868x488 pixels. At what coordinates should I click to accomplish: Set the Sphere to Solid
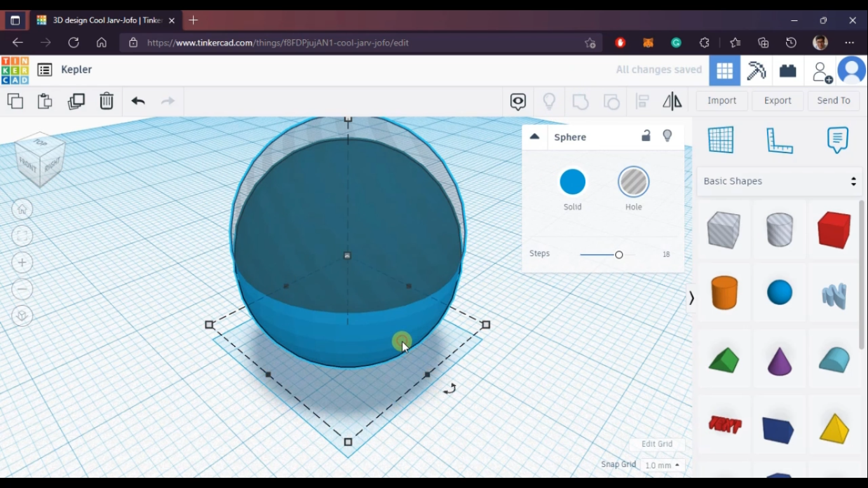[573, 182]
